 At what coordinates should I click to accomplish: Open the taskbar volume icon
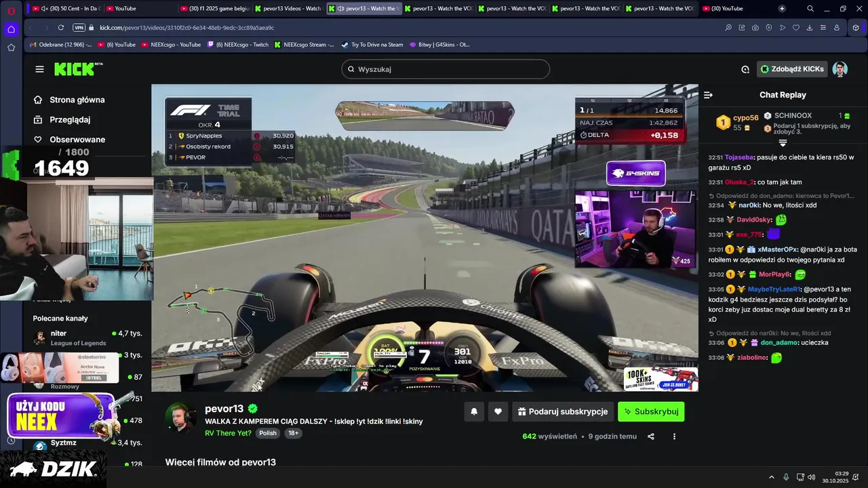pyautogui.click(x=812, y=477)
